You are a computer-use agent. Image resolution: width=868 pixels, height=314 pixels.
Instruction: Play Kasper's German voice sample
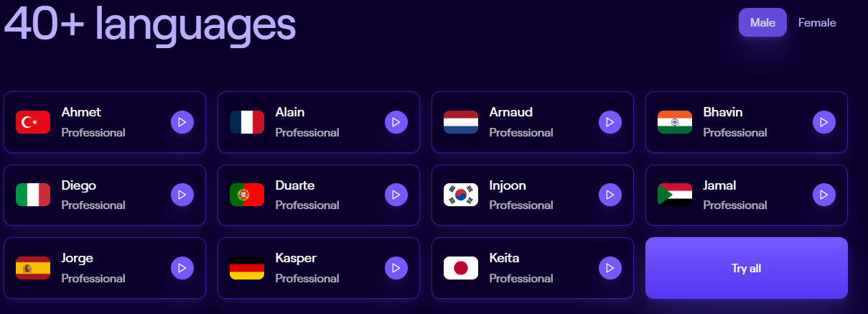tap(396, 268)
